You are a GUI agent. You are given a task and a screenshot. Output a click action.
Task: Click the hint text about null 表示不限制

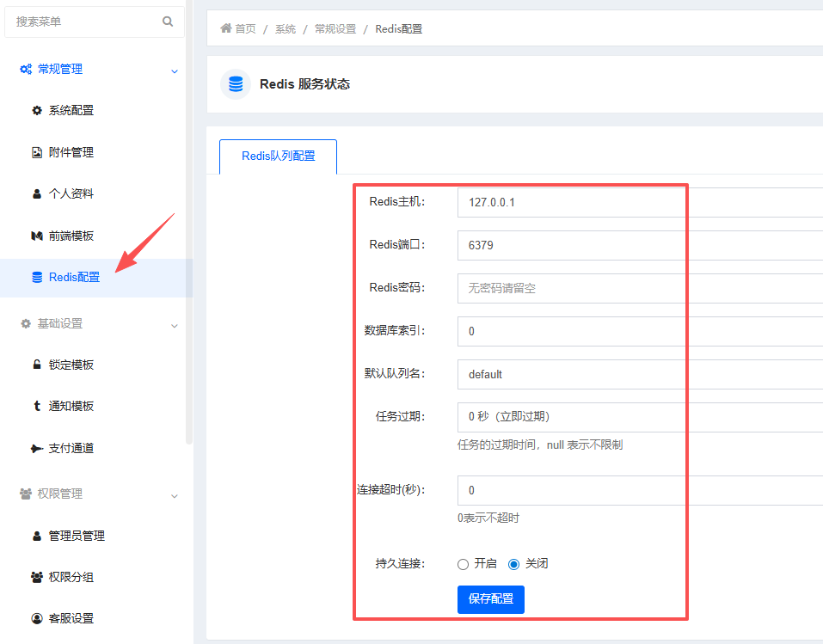pos(540,445)
